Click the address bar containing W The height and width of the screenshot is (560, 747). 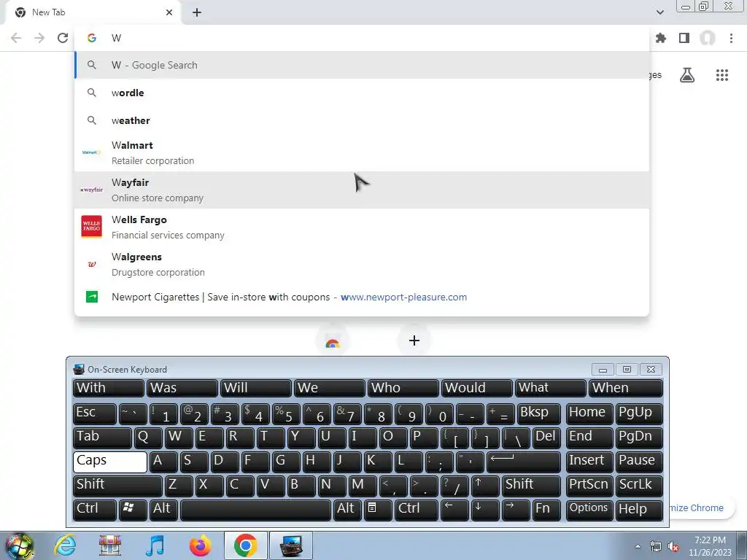pos(362,38)
